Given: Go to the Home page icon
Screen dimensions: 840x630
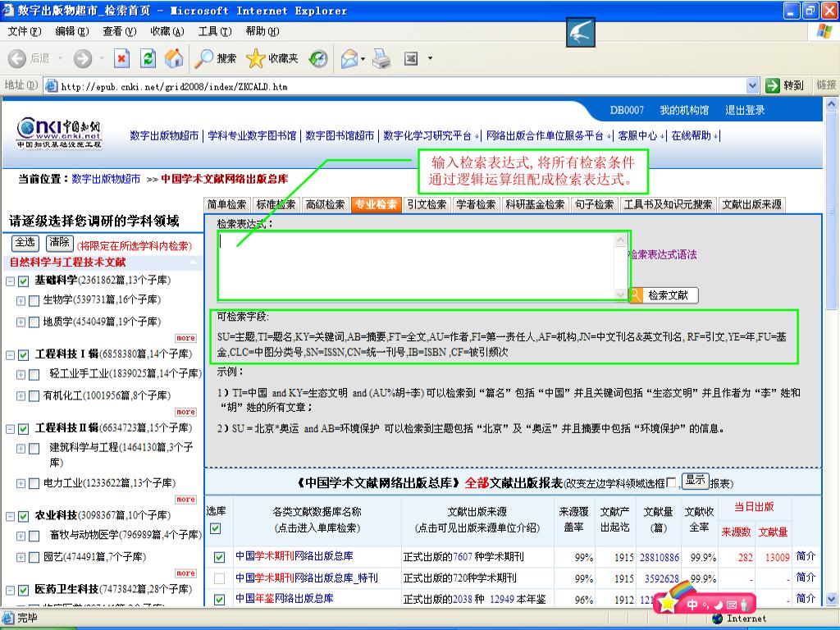Looking at the screenshot, I should point(174,58).
